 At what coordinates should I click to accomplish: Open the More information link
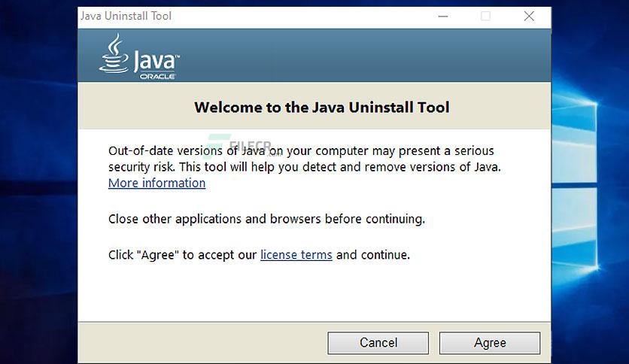point(156,183)
